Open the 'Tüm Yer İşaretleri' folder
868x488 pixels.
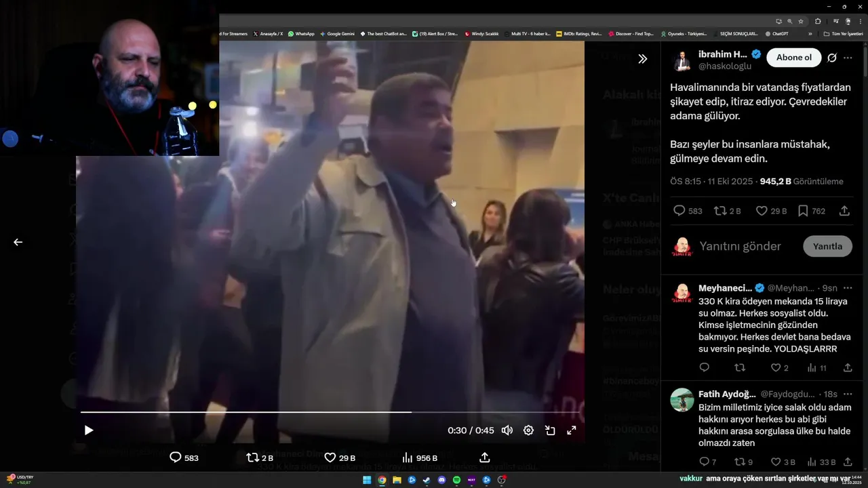[843, 33]
